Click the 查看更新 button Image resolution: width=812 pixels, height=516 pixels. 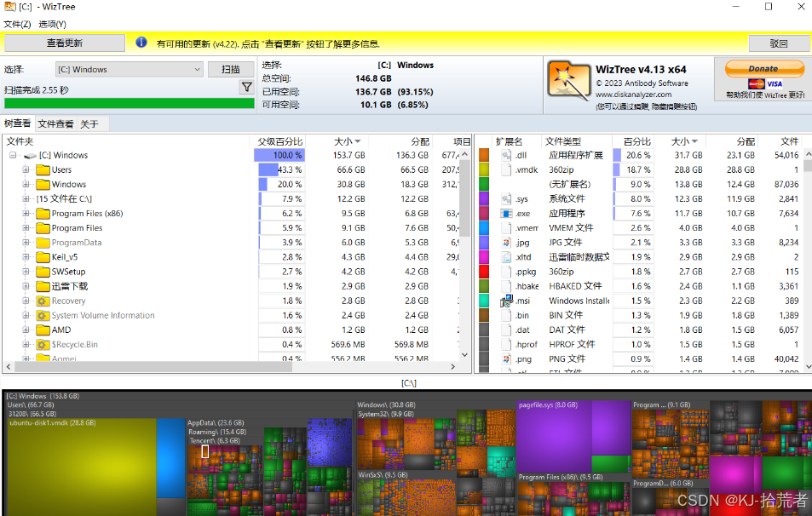[65, 43]
